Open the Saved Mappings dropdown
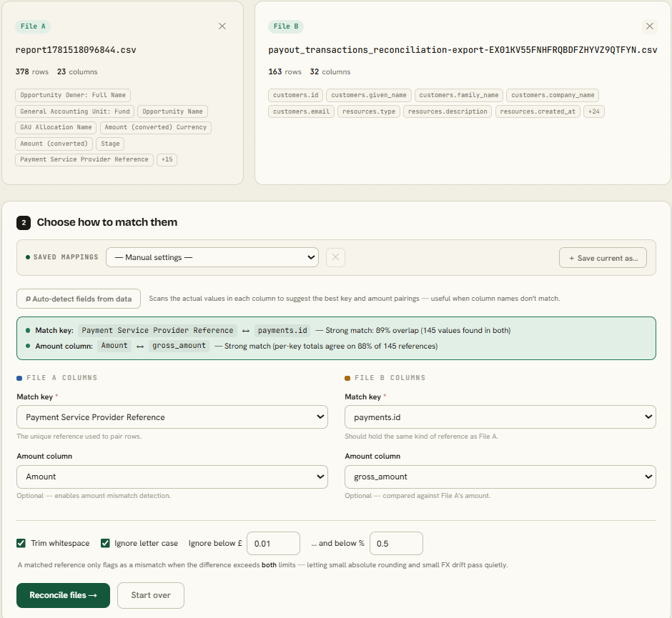672x618 pixels. point(212,257)
